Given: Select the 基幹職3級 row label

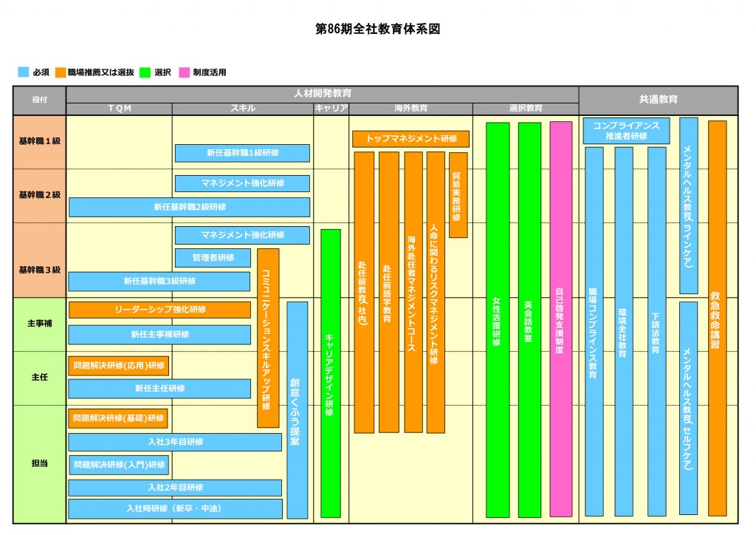Looking at the screenshot, I should (x=40, y=261).
